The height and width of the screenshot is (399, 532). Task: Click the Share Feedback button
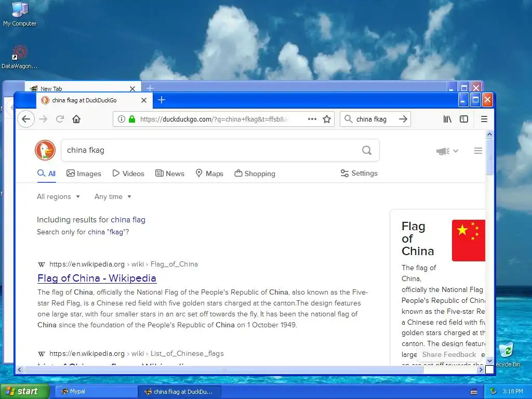coord(449,354)
